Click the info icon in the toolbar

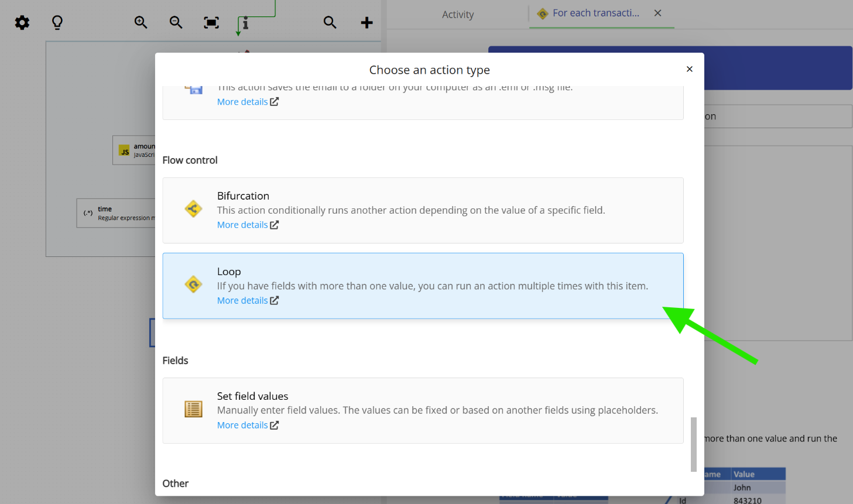point(245,22)
